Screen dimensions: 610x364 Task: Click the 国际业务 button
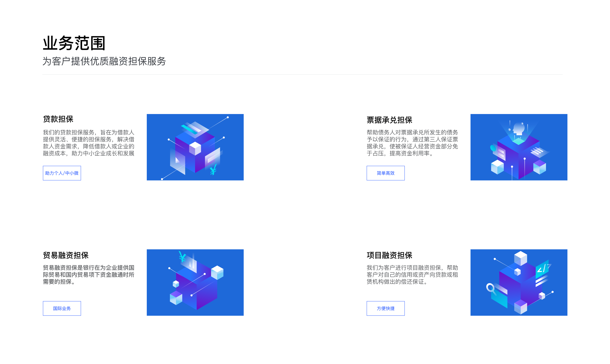coord(62,308)
